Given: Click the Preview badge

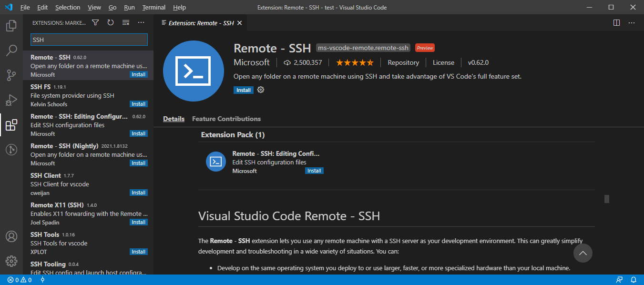Looking at the screenshot, I should 425,48.
